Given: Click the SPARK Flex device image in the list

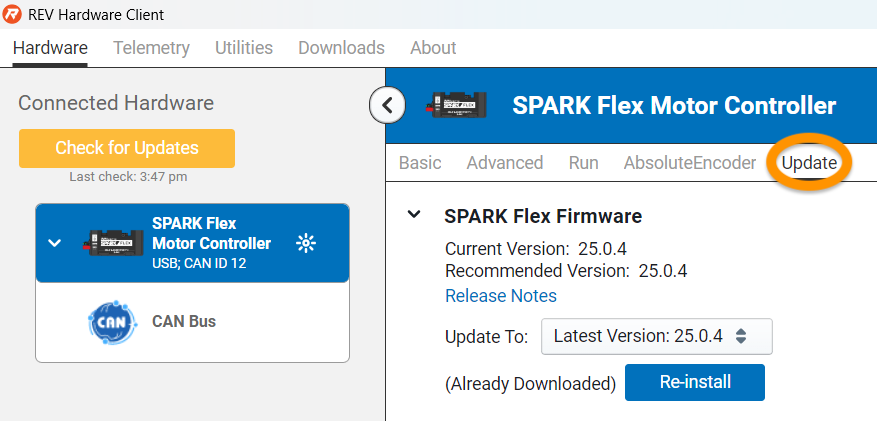Looking at the screenshot, I should pos(114,243).
